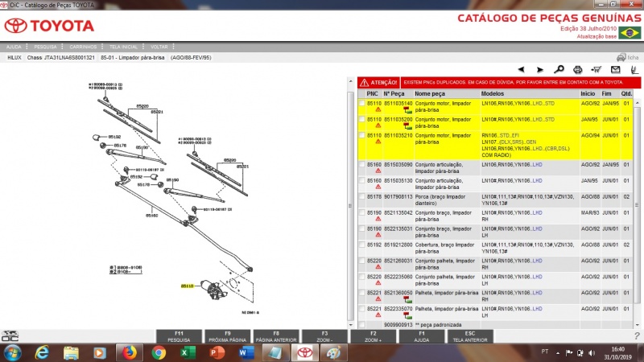Go to next figure with right arrow icon
Screen dimensions: 644x362
coord(540,70)
